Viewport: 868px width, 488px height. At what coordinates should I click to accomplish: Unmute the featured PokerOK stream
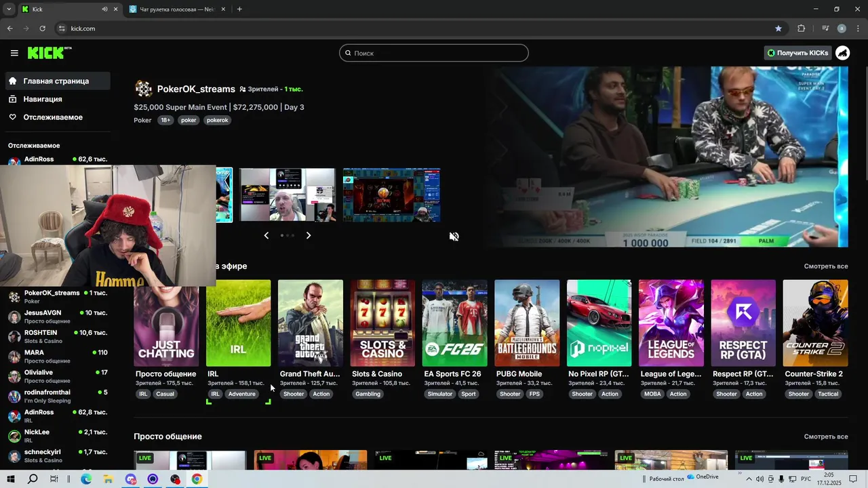pos(454,236)
